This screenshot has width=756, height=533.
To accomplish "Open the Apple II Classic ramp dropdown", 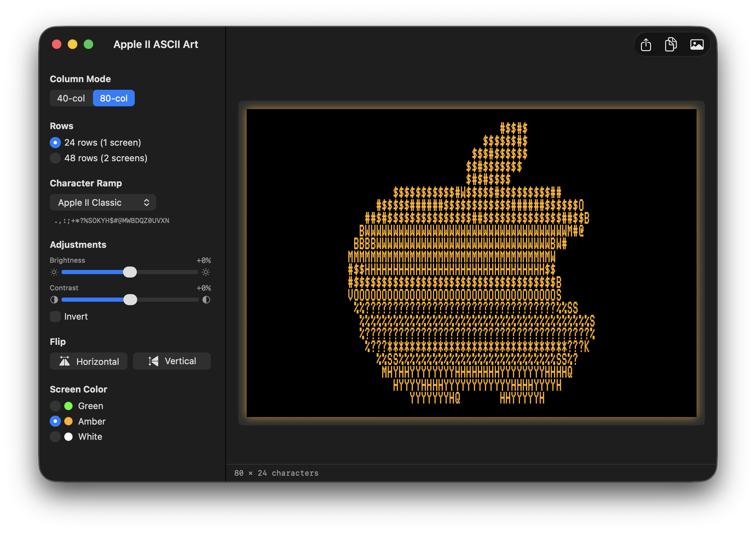I will click(x=103, y=202).
